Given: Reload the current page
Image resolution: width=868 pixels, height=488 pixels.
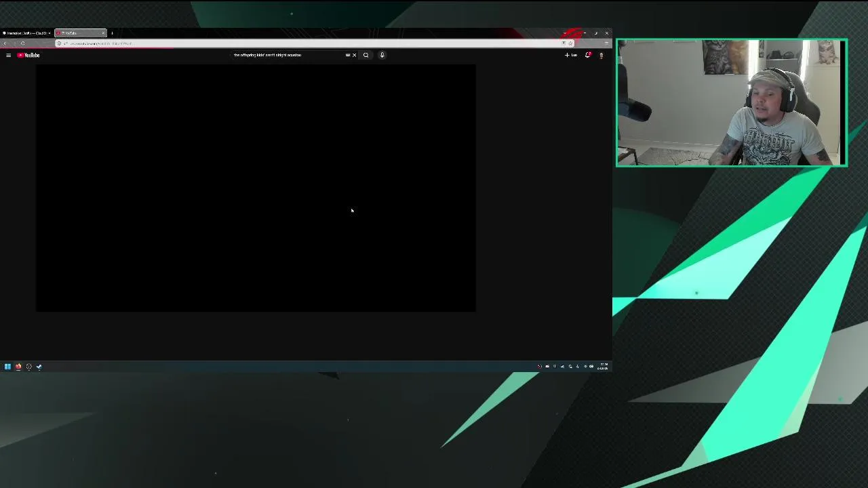Looking at the screenshot, I should 22,43.
